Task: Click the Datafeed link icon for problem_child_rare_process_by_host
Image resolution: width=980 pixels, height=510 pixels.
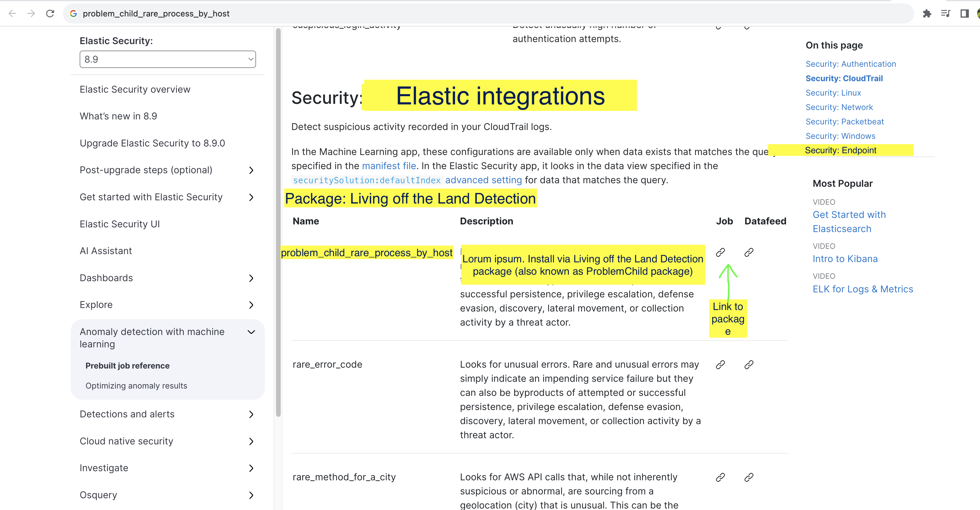Action: (748, 252)
